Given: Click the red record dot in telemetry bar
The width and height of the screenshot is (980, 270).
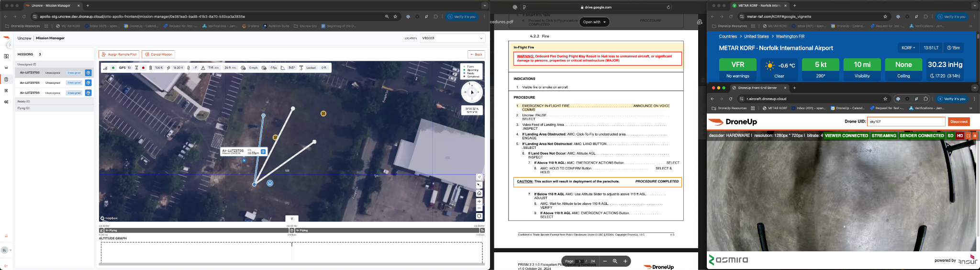Looking at the screenshot, I should coord(143,68).
